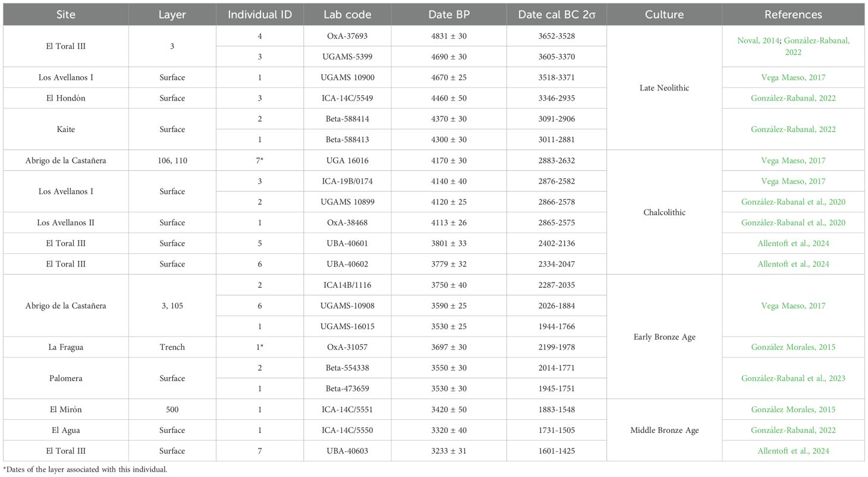The image size is (868, 477).
Task: Click the Site column header
Action: coord(65,14)
